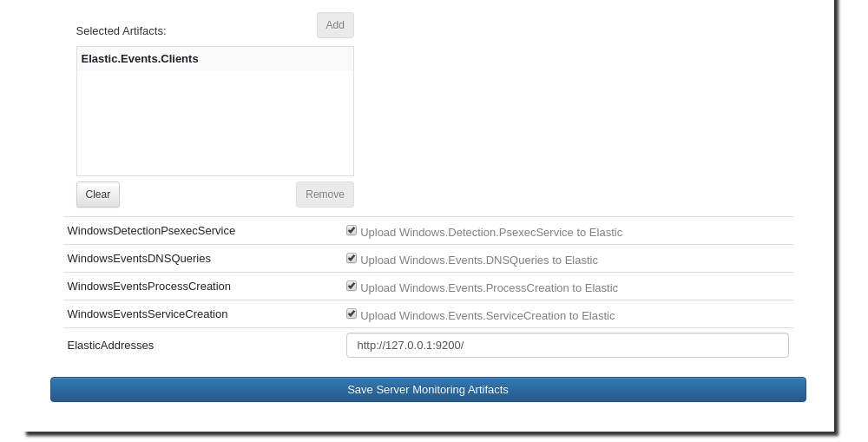The height and width of the screenshot is (442, 868).
Task: Uncheck the Windows.Detection.PsexecService upload checkbox
Action: 352,230
